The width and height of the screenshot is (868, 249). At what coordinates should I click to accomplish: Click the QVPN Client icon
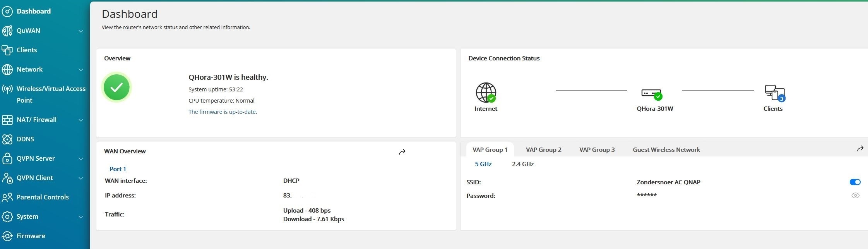(x=7, y=178)
